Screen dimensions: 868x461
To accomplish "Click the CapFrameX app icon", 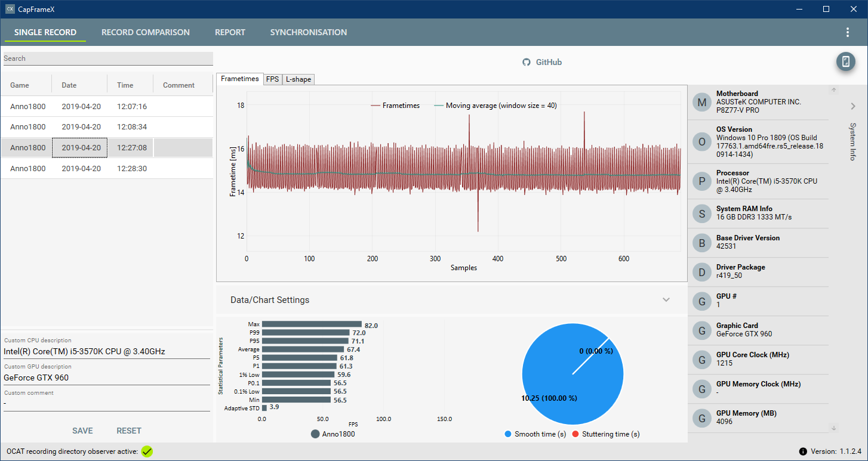I will [x=10, y=9].
